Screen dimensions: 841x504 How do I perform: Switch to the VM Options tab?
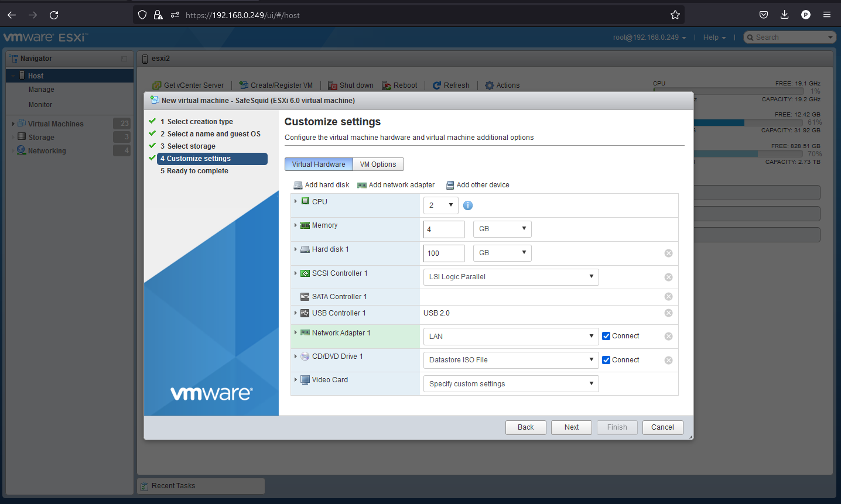(x=378, y=164)
